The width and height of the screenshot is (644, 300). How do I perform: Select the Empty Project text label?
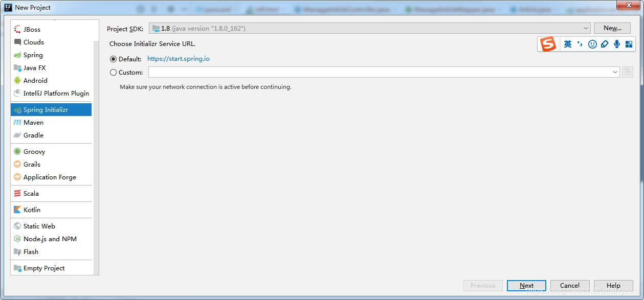point(44,268)
